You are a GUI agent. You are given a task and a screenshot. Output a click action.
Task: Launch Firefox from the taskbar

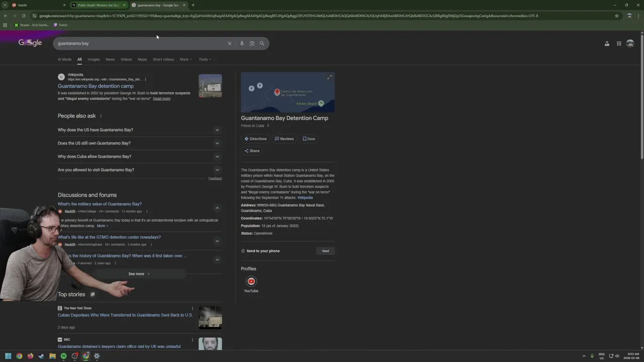tap(30, 356)
